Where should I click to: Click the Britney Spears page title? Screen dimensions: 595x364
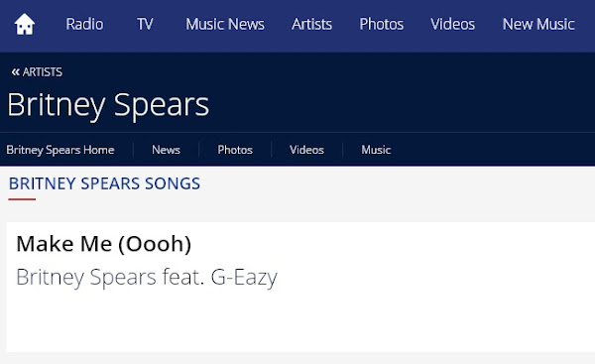click(x=108, y=105)
